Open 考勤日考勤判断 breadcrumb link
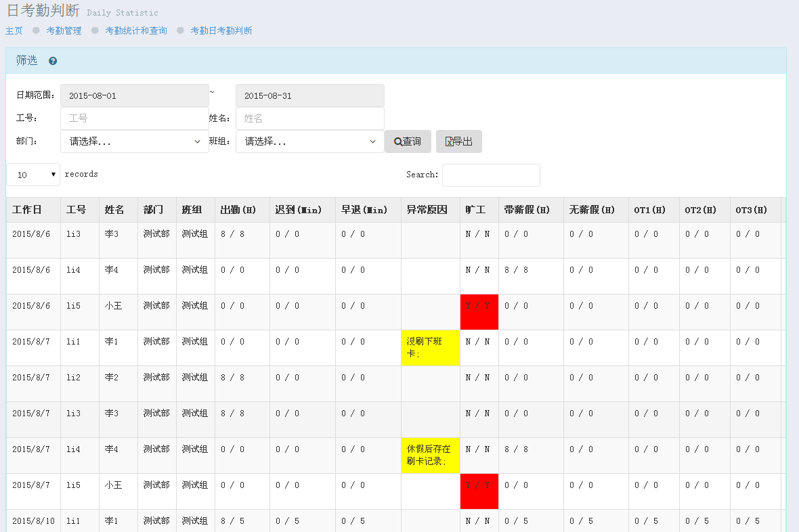799x532 pixels. [221, 30]
